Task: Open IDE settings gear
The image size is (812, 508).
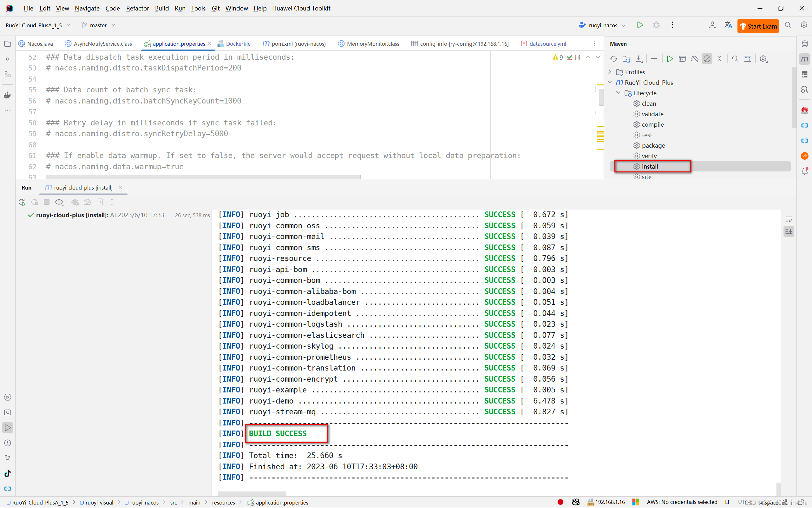Action: pyautogui.click(x=804, y=25)
